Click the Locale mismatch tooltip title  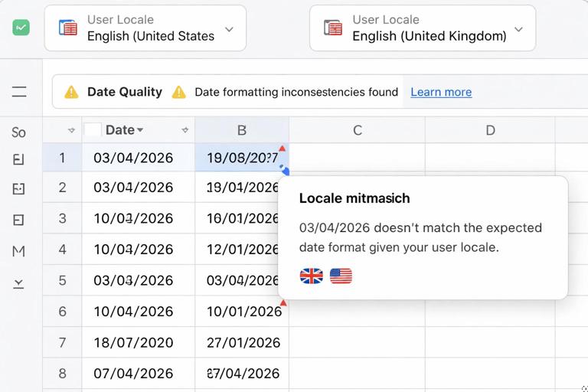(x=354, y=198)
